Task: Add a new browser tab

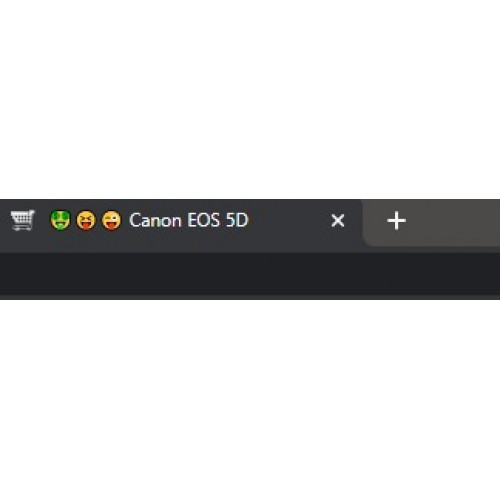Action: pos(396,221)
